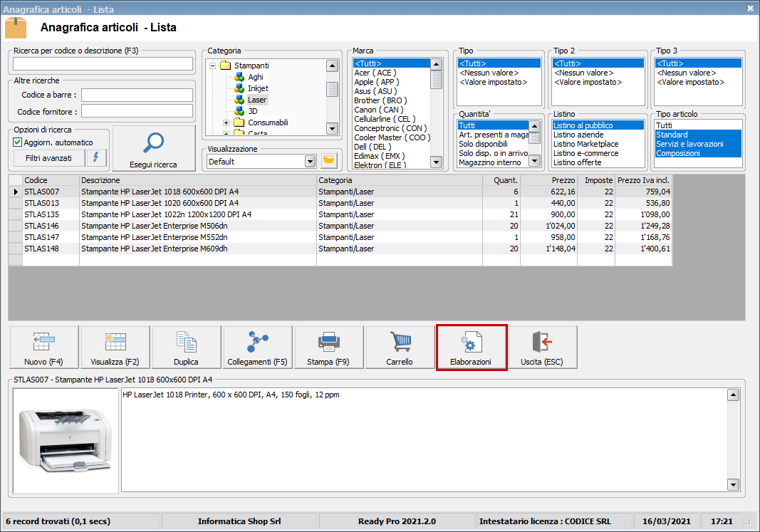This screenshot has width=760, height=532.
Task: Click the article description text box
Action: (424, 440)
